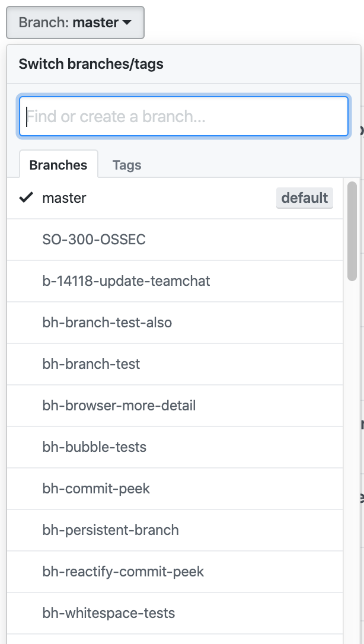Click the default badge on master
The height and width of the screenshot is (644, 364).
pyautogui.click(x=304, y=198)
